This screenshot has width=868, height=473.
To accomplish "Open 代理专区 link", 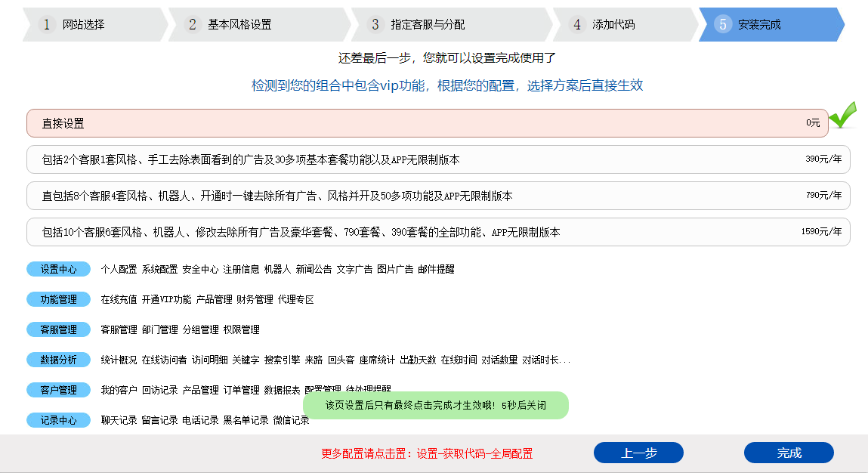I will tap(295, 300).
